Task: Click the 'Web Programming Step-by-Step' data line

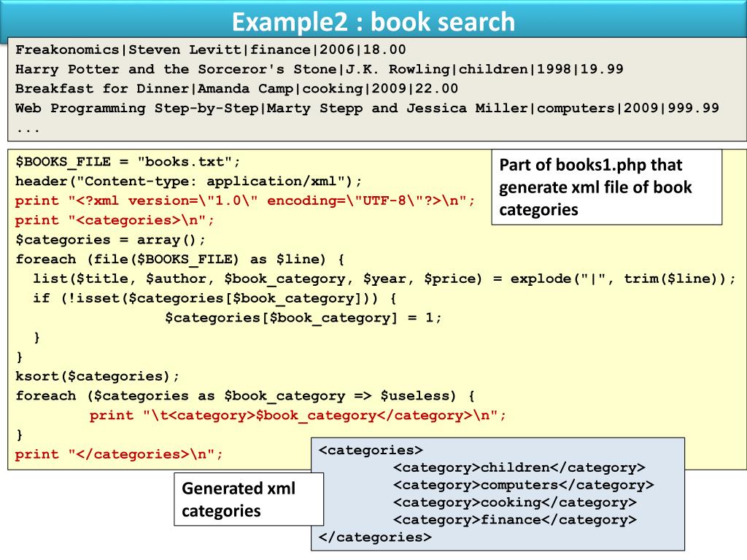Action: coord(367,108)
